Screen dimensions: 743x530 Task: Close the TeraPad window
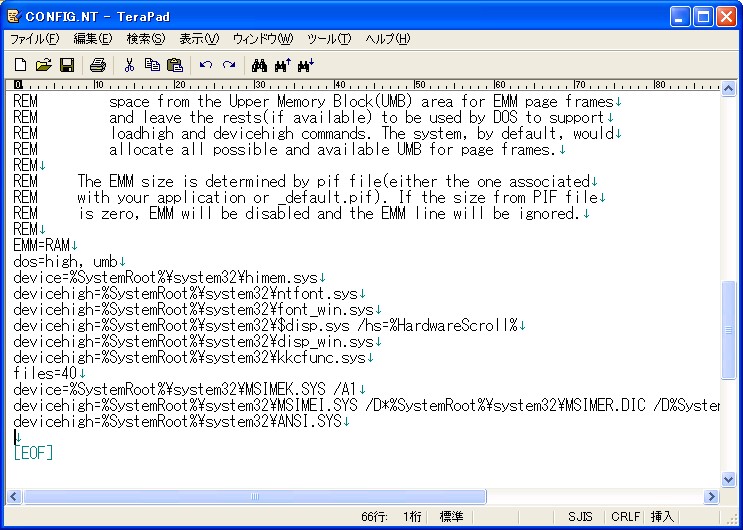tap(726, 17)
